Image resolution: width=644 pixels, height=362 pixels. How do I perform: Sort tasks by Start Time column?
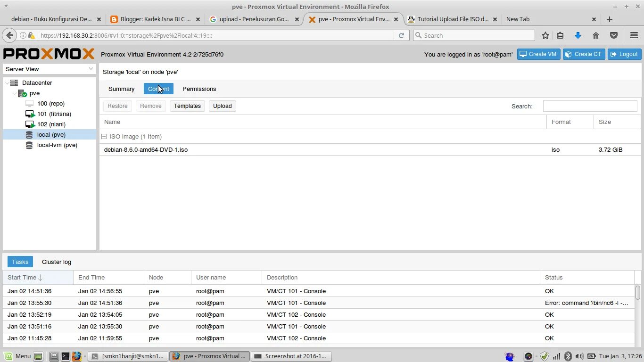click(x=38, y=278)
